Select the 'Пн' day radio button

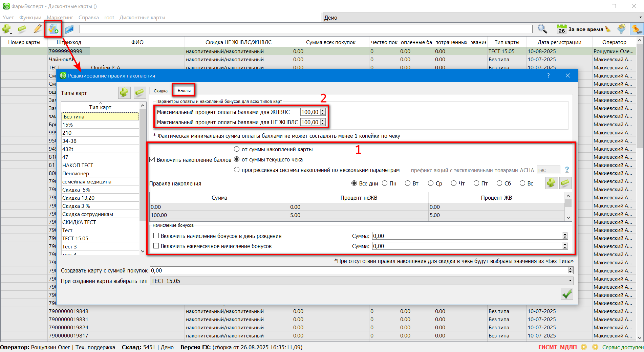(385, 183)
